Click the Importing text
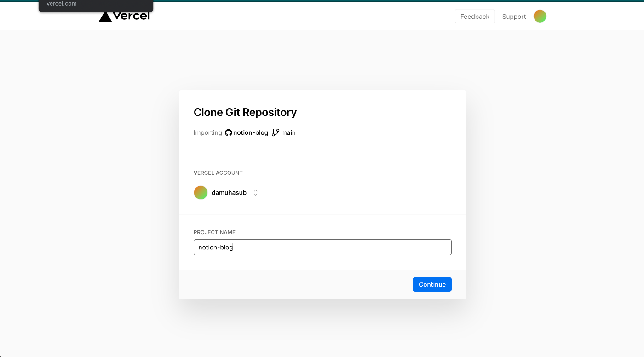Image resolution: width=644 pixels, height=357 pixels. 208,132
